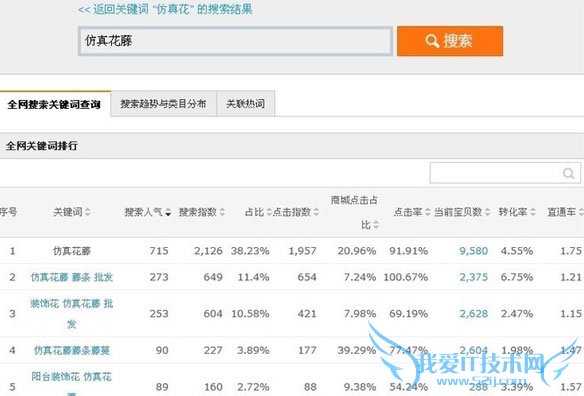This screenshot has height=396, width=584.
Task: Click the 直通车 column header
Action: (561, 212)
